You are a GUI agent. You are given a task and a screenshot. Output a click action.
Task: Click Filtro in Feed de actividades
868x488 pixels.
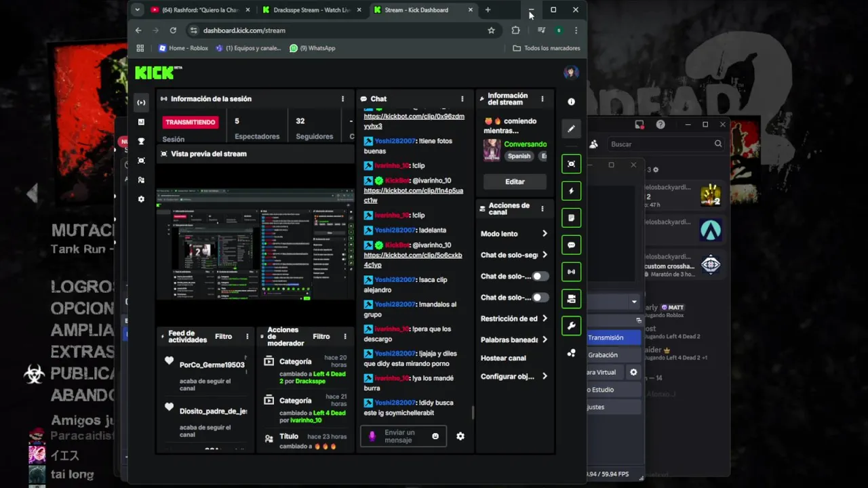tap(223, 336)
